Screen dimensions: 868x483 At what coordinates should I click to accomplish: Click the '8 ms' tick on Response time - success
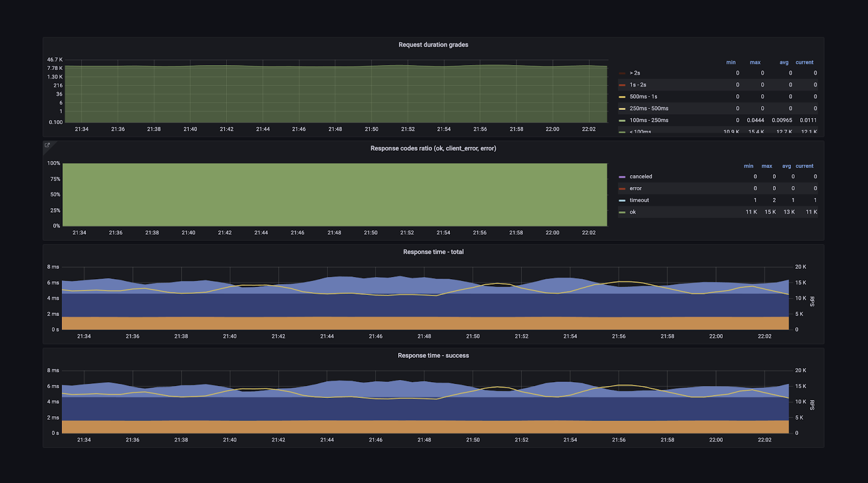[53, 370]
